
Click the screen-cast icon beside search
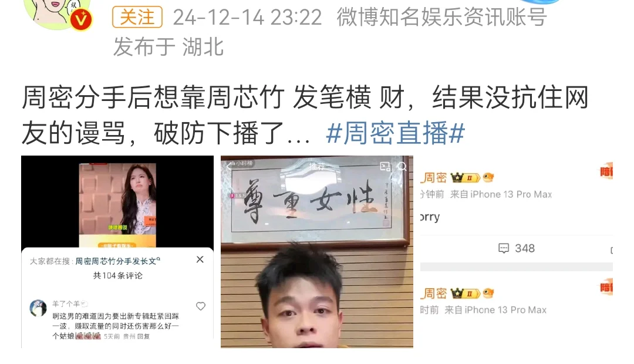pyautogui.click(x=385, y=166)
